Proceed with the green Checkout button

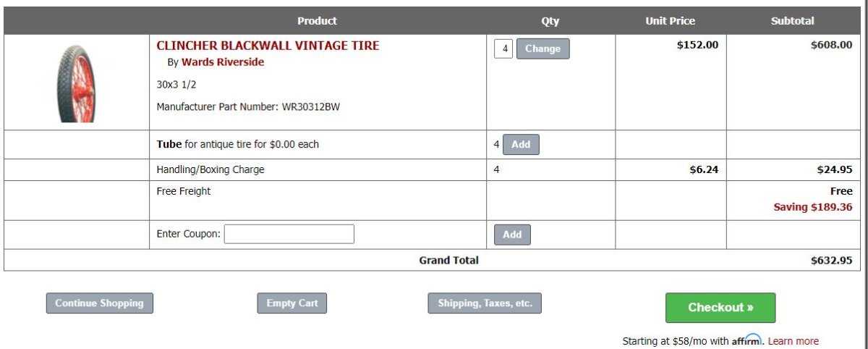coord(720,308)
